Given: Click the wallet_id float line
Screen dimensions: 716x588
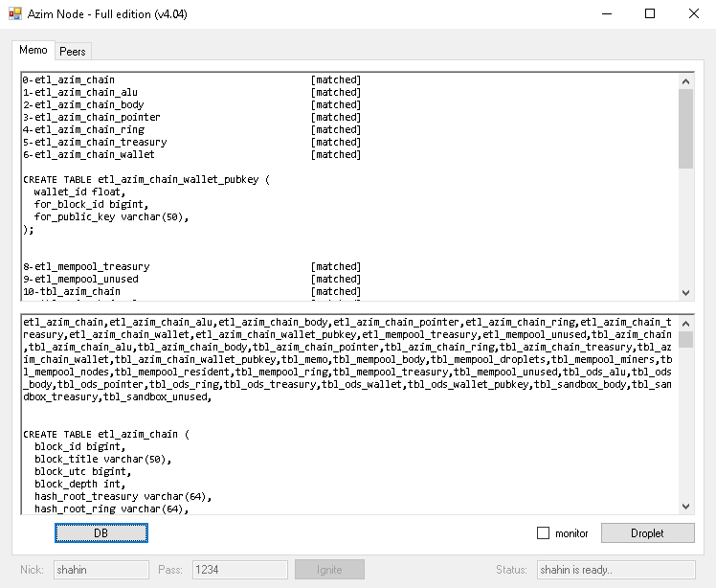Looking at the screenshot, I should click(79, 192).
